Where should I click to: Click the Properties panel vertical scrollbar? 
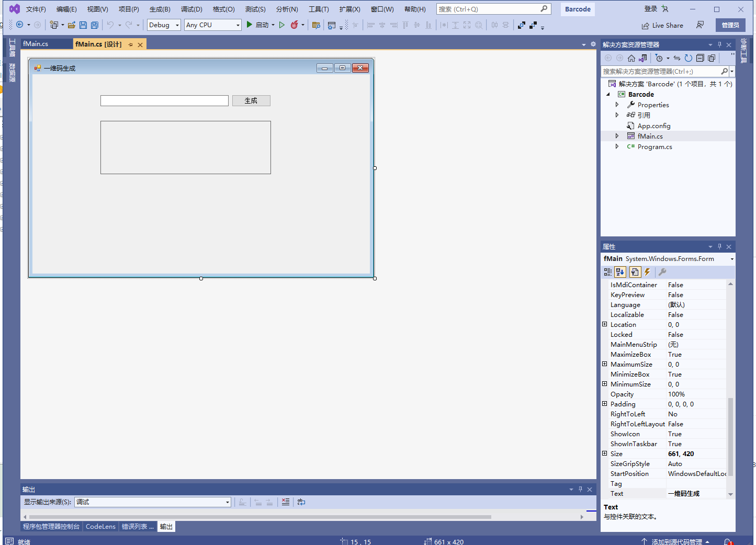tap(730, 437)
